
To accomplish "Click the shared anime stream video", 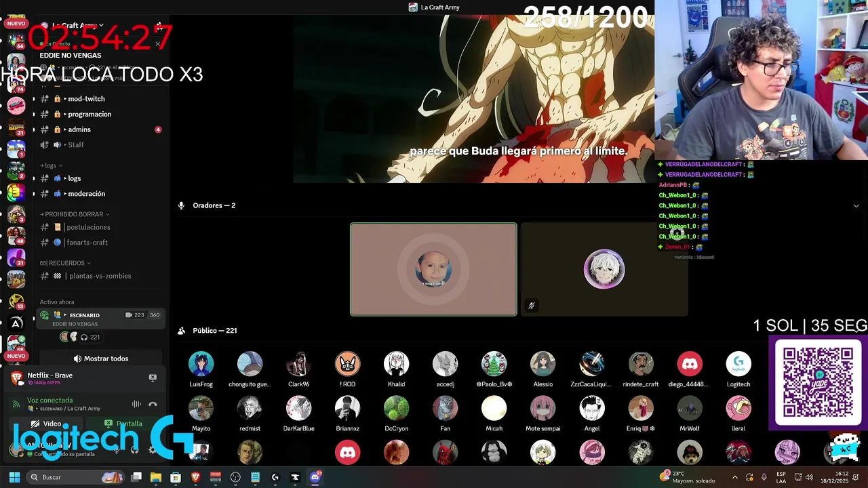I will click(x=474, y=99).
